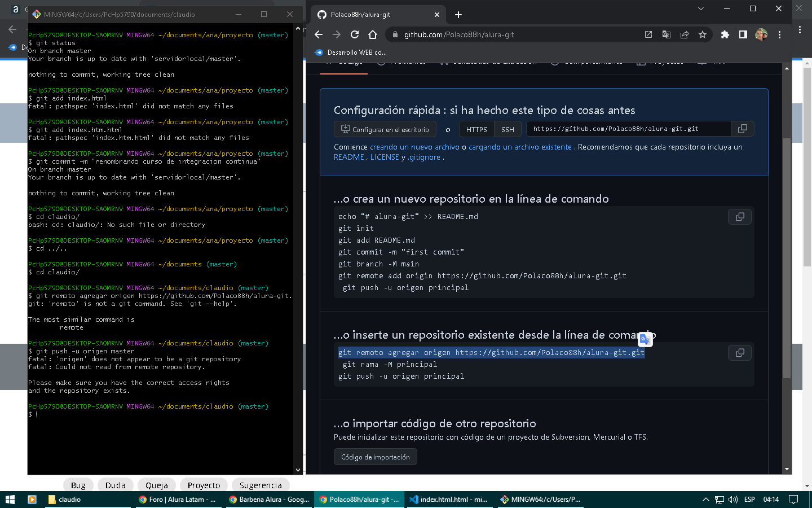This screenshot has width=812, height=508.
Task: Switch to Foro | Alura Latam taskbar window
Action: click(x=178, y=500)
